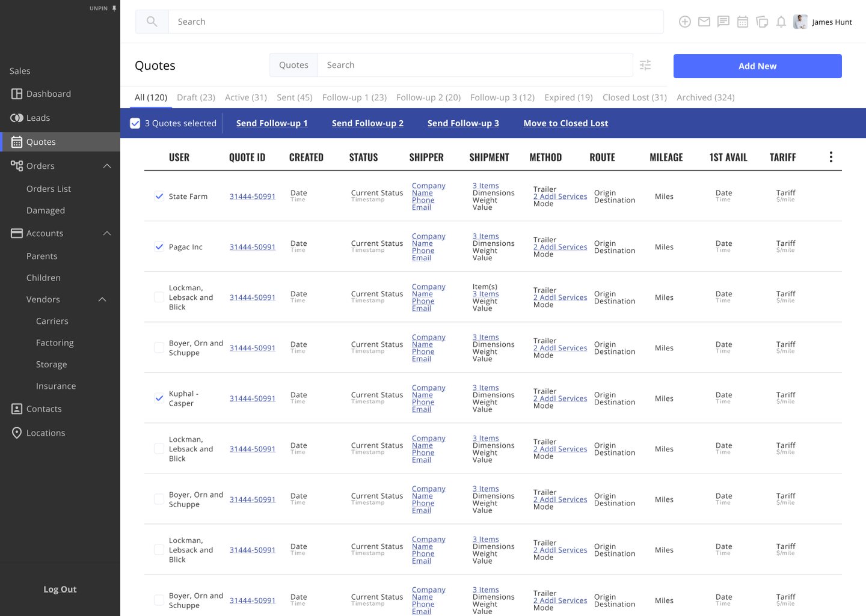Image resolution: width=866 pixels, height=616 pixels.
Task: Open the mail envelope icon
Action: [x=704, y=22]
